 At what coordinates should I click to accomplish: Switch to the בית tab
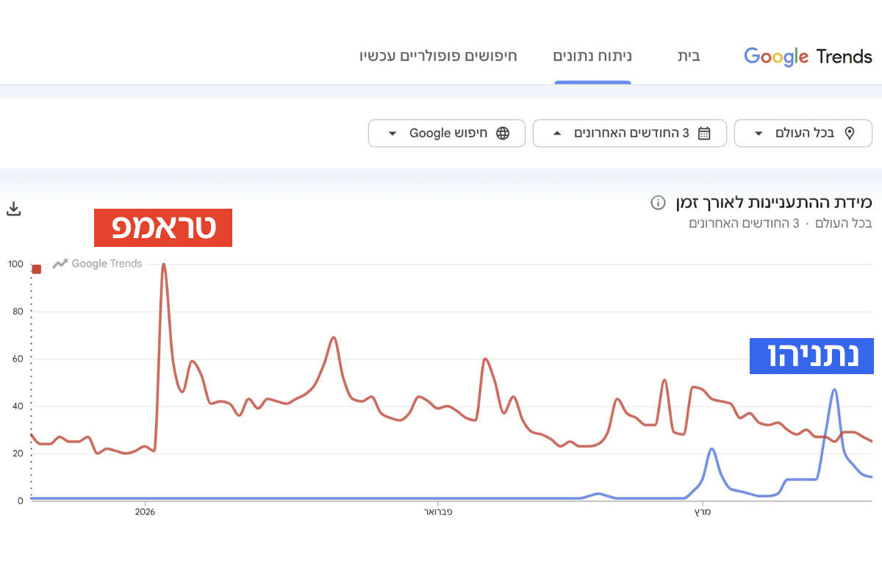[x=689, y=57]
